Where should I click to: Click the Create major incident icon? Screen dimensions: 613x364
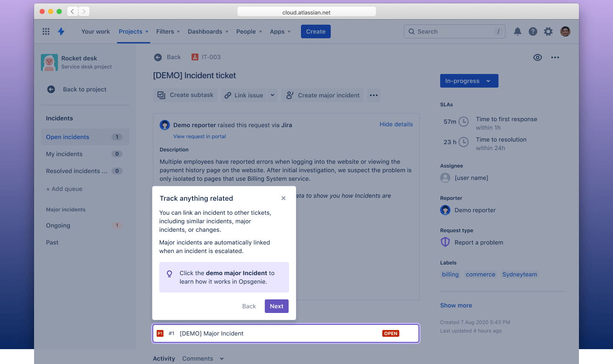click(290, 95)
